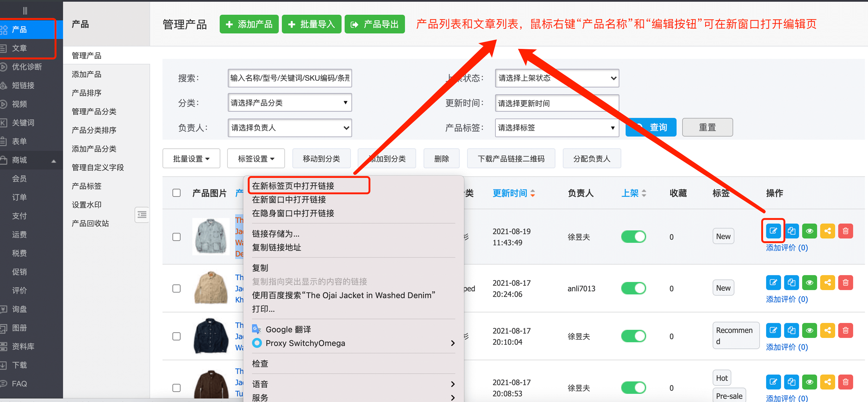Click hamburger icon atop left sidebar

point(25,11)
